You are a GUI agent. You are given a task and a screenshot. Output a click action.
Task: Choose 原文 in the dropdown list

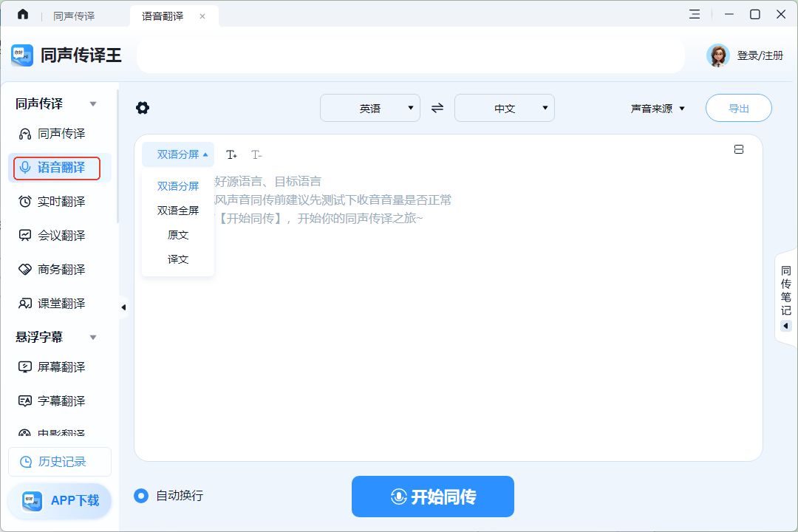178,235
